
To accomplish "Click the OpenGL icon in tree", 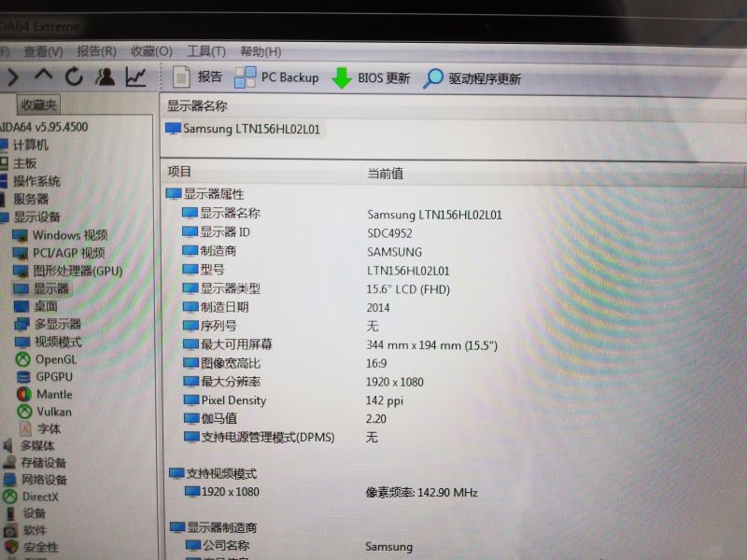I will coord(22,359).
